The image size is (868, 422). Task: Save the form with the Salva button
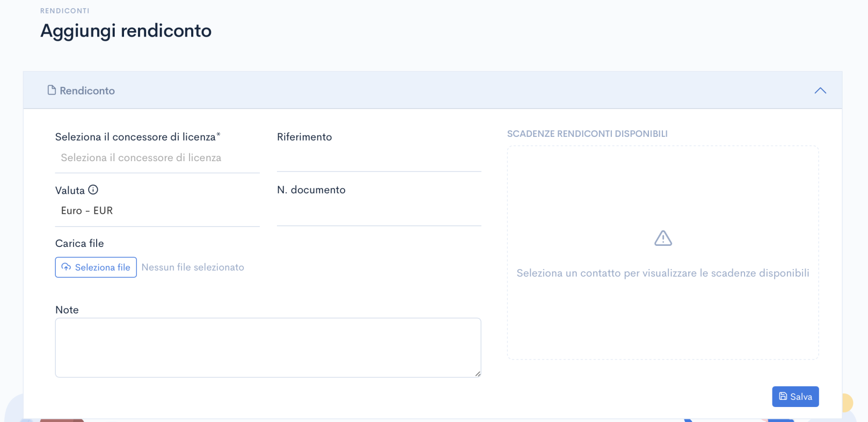795,397
